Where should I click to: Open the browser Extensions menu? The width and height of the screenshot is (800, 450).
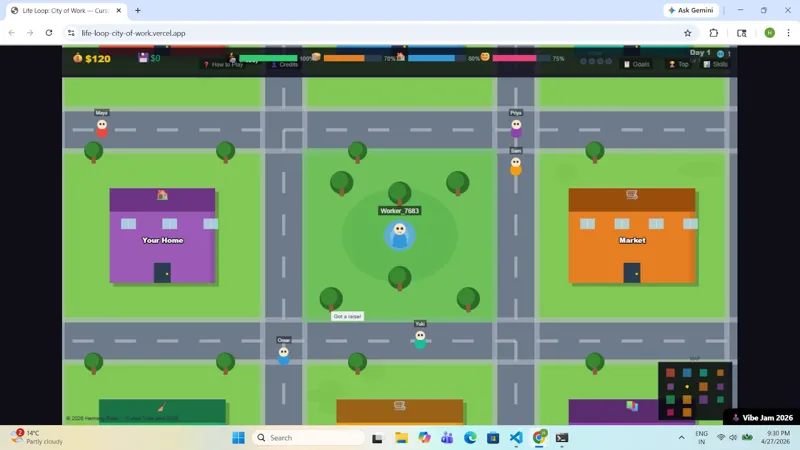[714, 33]
